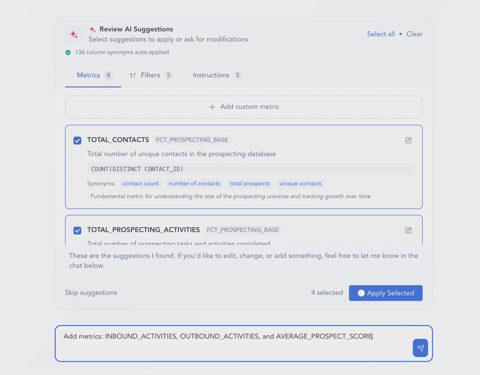Click the TOTAL_CONTACTS description text

[x=181, y=154]
